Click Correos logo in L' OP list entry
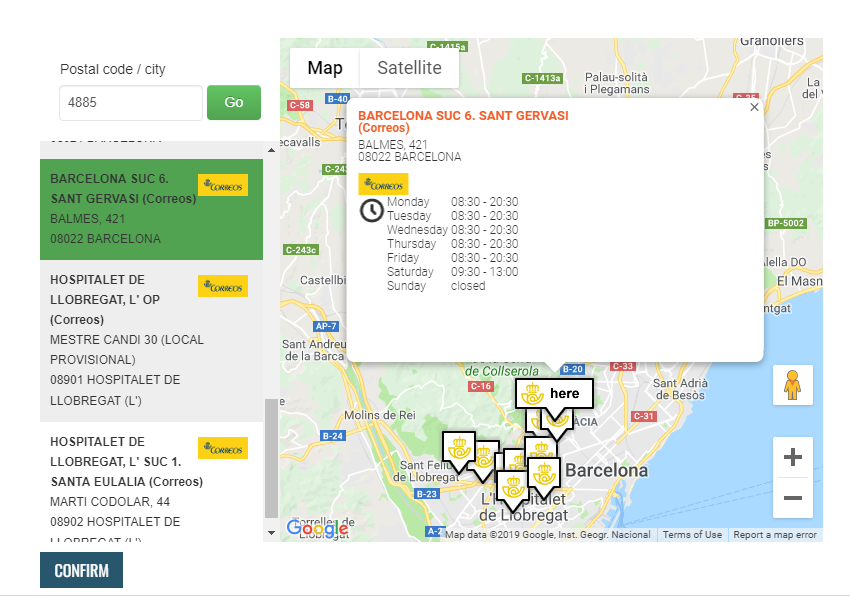The width and height of the screenshot is (850, 596). point(223,286)
